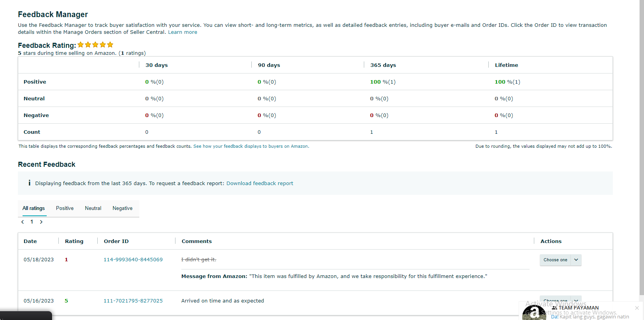
Task: Click the Rating column header
Action: pyautogui.click(x=74, y=241)
